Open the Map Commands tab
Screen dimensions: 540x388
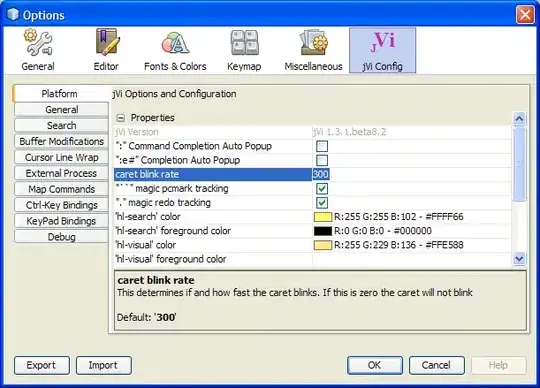pos(61,189)
